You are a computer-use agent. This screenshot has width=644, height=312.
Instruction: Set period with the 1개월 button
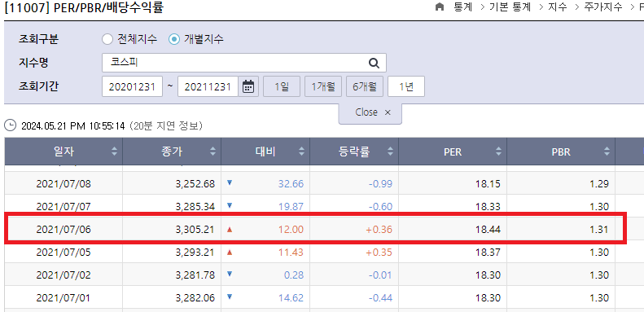tap(323, 86)
